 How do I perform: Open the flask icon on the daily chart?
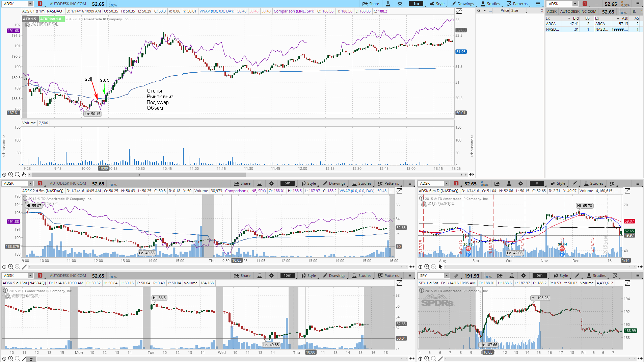click(x=509, y=183)
